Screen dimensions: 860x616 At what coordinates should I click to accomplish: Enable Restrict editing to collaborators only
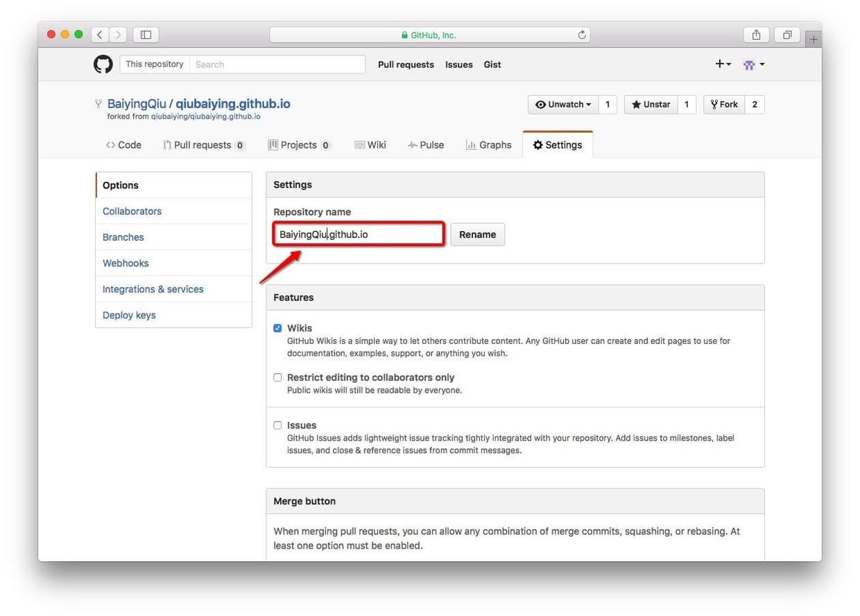click(x=277, y=377)
